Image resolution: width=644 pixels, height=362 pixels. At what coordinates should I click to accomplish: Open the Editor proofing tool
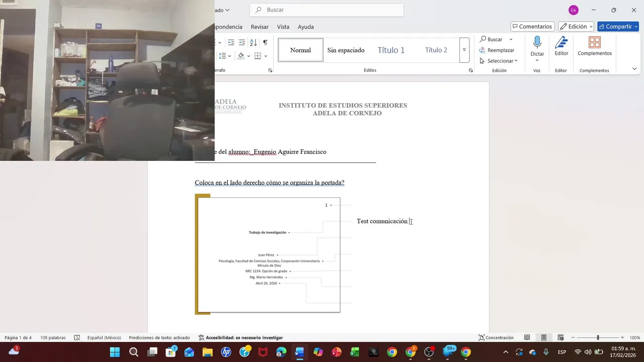coord(561,46)
